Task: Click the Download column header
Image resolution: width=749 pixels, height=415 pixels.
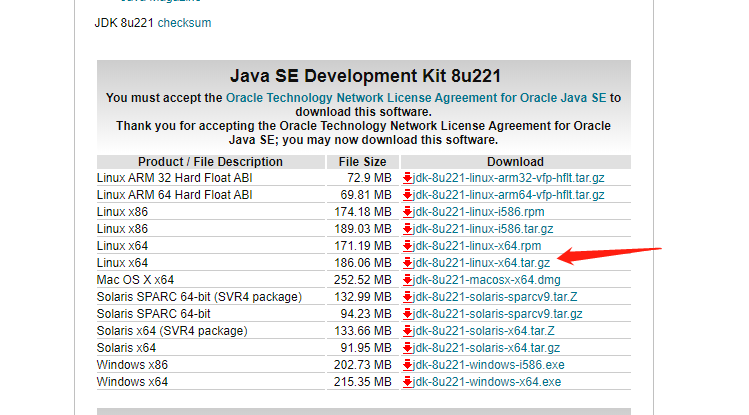Action: coord(515,162)
